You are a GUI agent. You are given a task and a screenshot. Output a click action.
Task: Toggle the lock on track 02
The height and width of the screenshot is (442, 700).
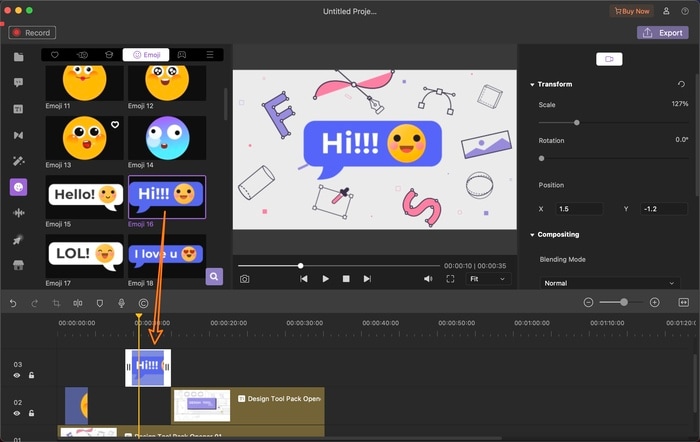(x=31, y=413)
